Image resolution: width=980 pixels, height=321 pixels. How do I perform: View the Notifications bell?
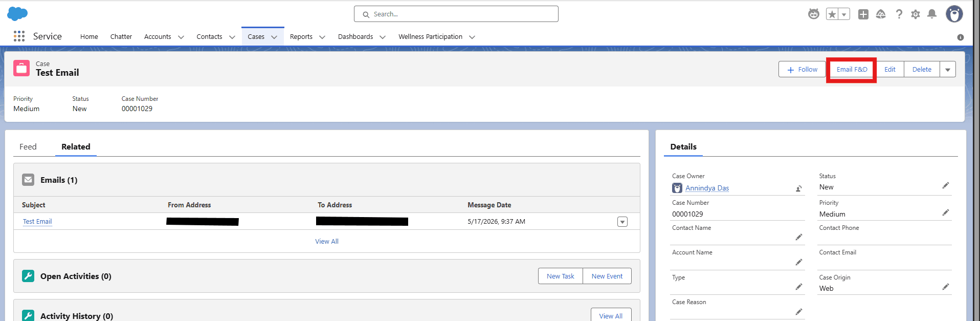pyautogui.click(x=932, y=14)
